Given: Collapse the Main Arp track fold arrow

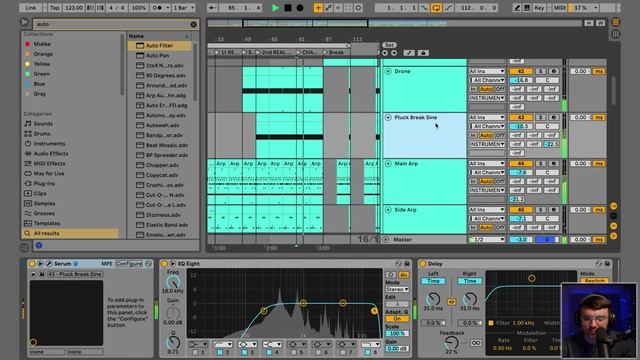Looking at the screenshot, I should point(388,164).
